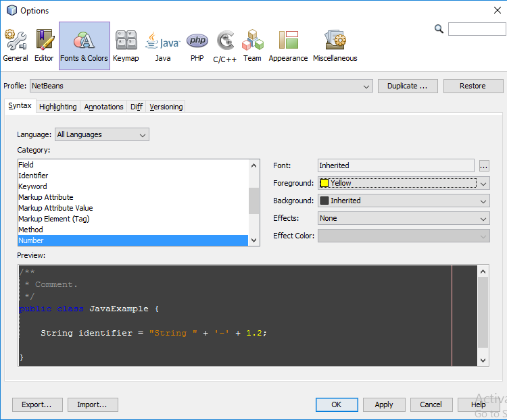Switch to the Versioning tab
Image resolution: width=507 pixels, height=420 pixels.
(x=166, y=107)
